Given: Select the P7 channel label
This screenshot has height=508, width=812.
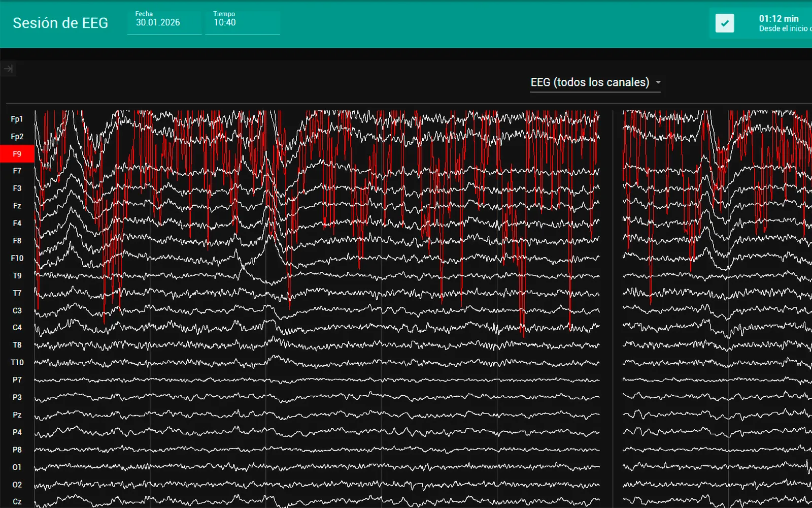Looking at the screenshot, I should [17, 380].
